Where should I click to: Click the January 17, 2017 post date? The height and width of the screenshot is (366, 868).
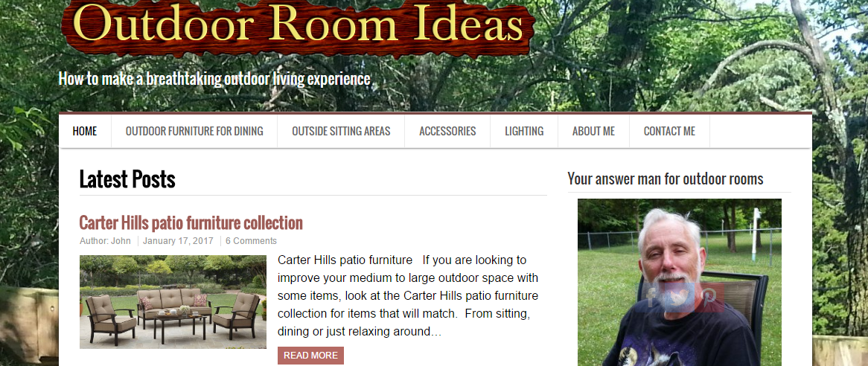coord(178,241)
